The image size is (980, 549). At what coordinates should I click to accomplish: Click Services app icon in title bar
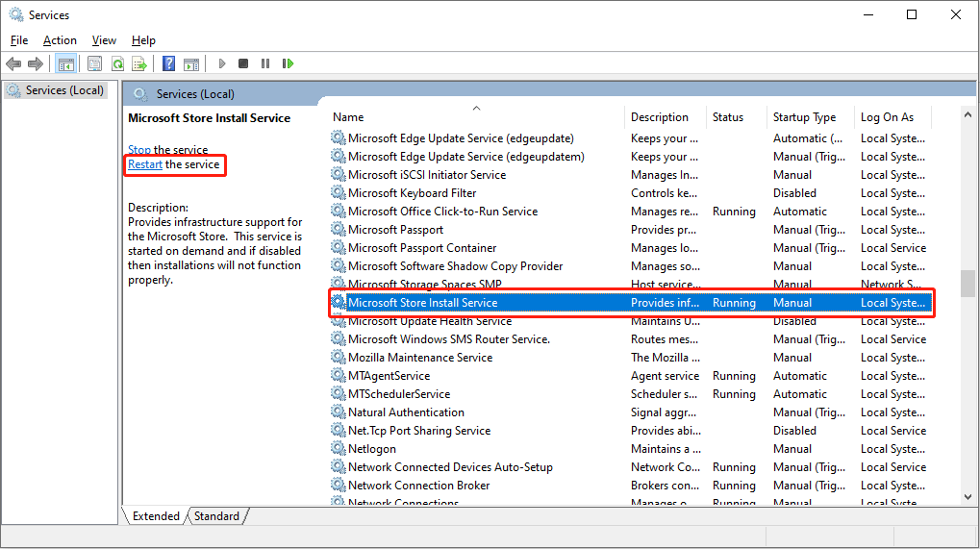pos(16,14)
